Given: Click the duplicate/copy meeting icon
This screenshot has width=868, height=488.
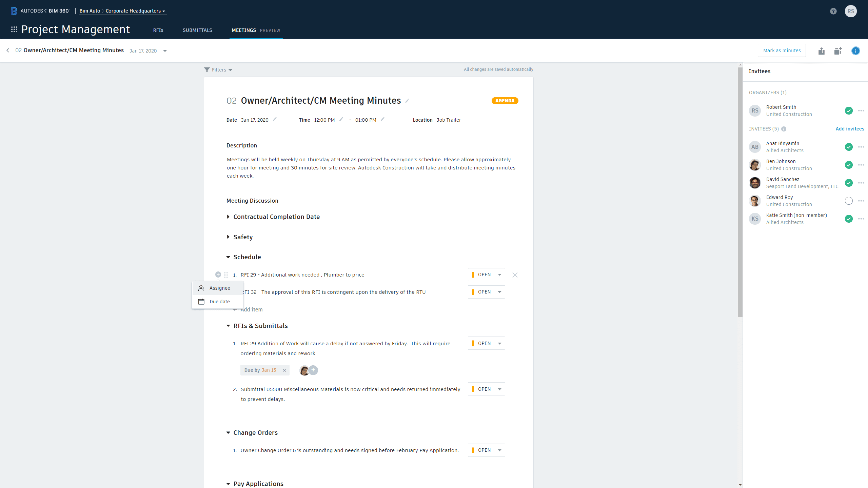Looking at the screenshot, I should 838,50.
